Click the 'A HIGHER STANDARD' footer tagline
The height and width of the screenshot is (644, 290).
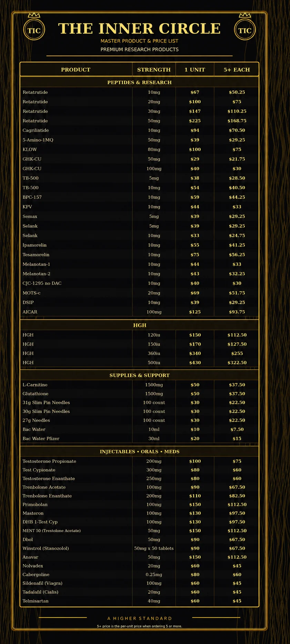pyautogui.click(x=140, y=619)
